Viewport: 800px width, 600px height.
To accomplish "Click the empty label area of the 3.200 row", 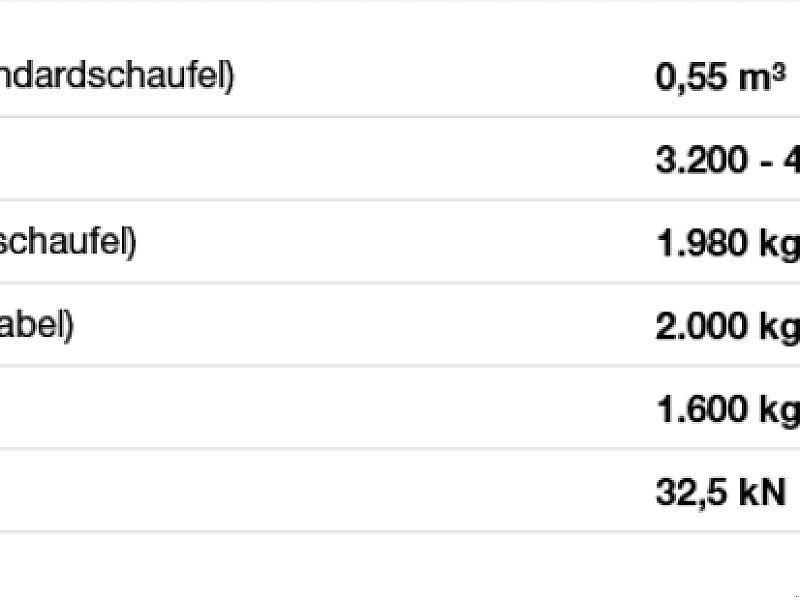I will pyautogui.click(x=300, y=161).
